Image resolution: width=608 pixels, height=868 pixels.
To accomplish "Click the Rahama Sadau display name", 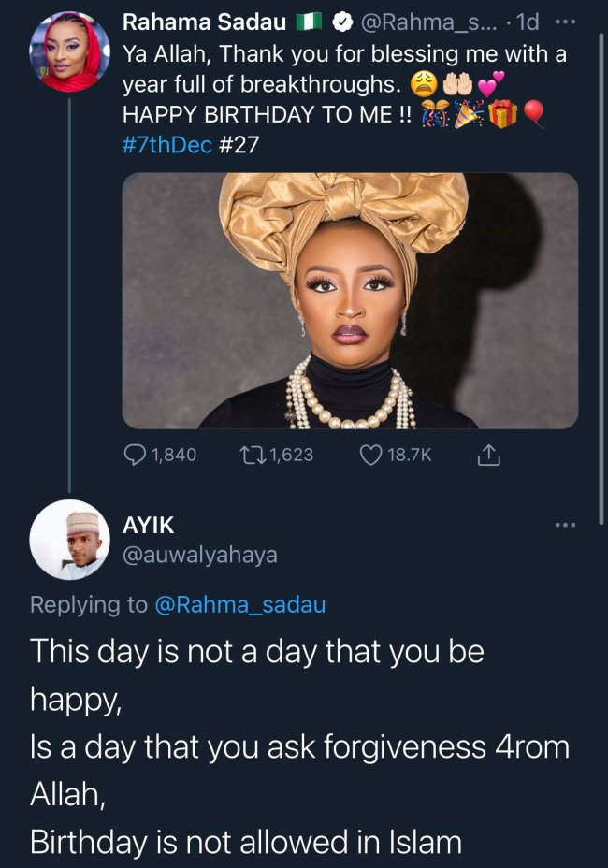I will (x=204, y=21).
